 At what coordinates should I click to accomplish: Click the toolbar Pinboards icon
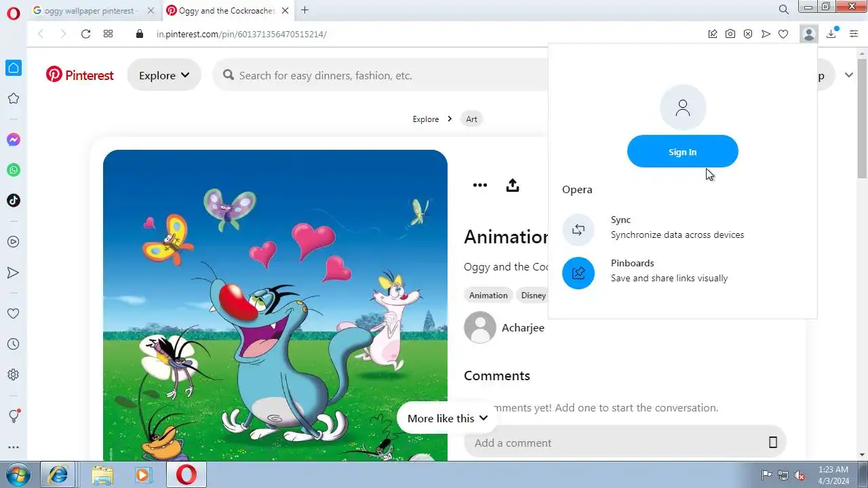[713, 34]
